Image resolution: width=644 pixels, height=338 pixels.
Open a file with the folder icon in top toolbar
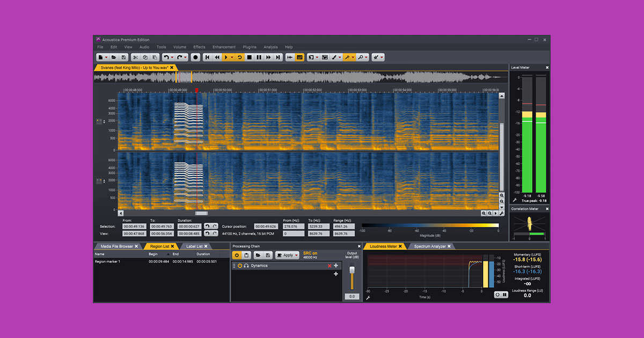(x=114, y=57)
